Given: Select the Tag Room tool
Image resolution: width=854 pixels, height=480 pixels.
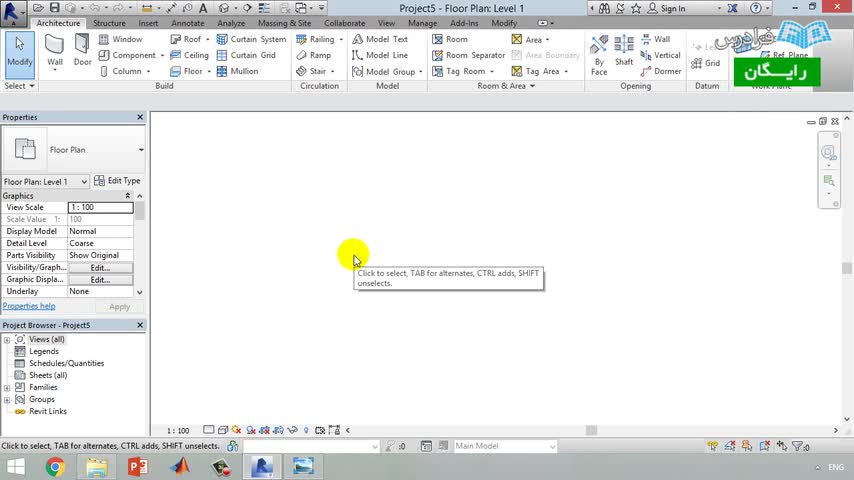Looking at the screenshot, I should (459, 71).
